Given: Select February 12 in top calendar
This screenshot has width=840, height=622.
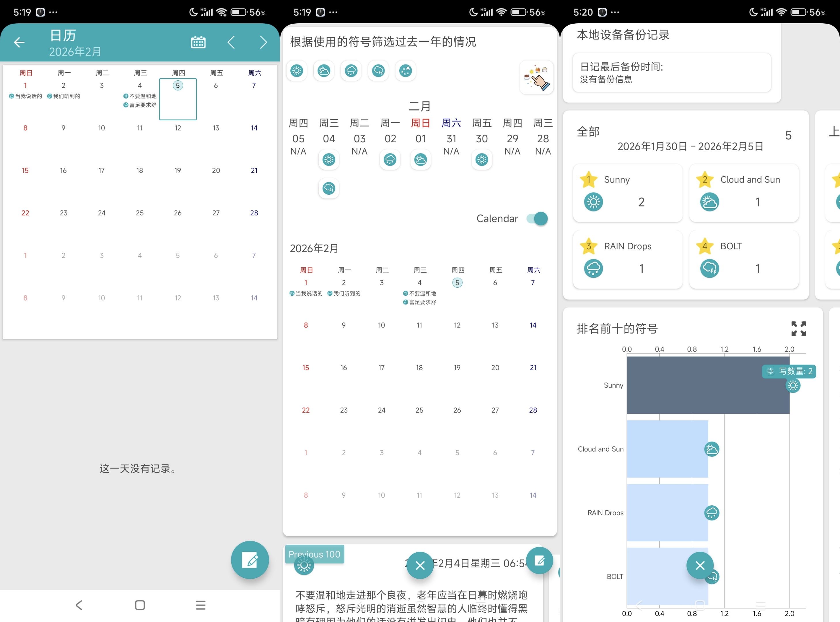Looking at the screenshot, I should (178, 128).
